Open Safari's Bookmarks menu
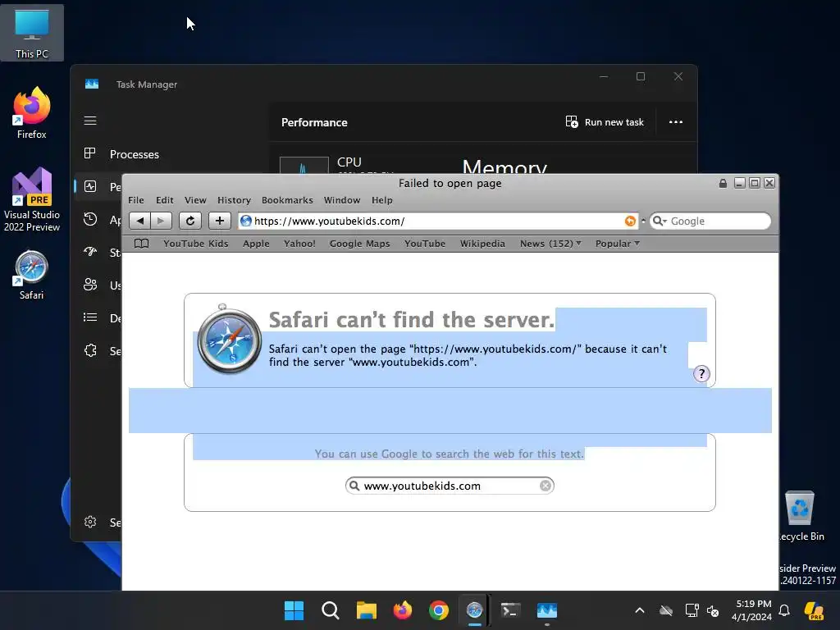This screenshot has height=630, width=840. (x=287, y=200)
